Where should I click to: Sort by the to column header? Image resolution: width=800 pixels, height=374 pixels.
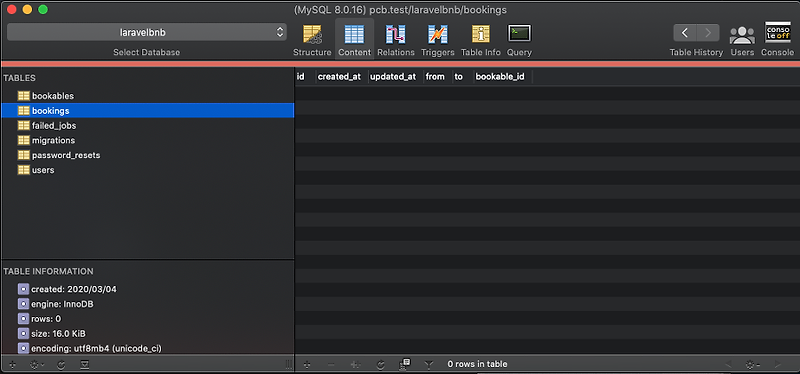tap(462, 77)
